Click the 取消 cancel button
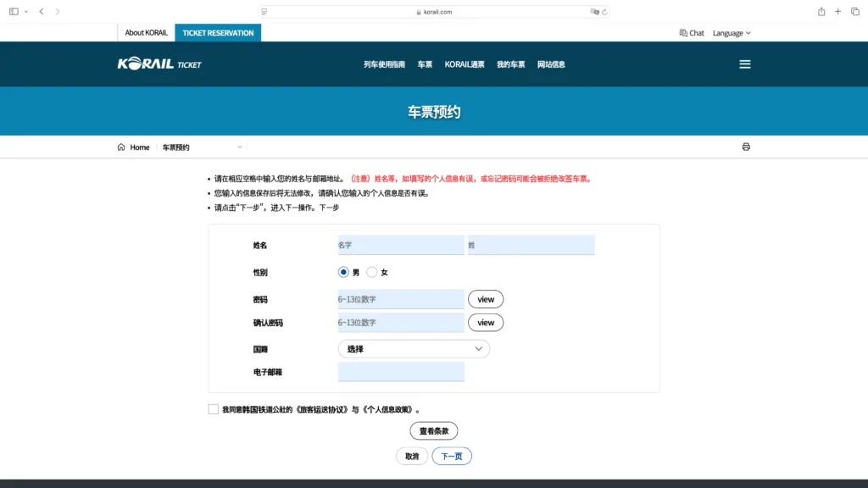This screenshot has width=868, height=488. click(x=412, y=456)
